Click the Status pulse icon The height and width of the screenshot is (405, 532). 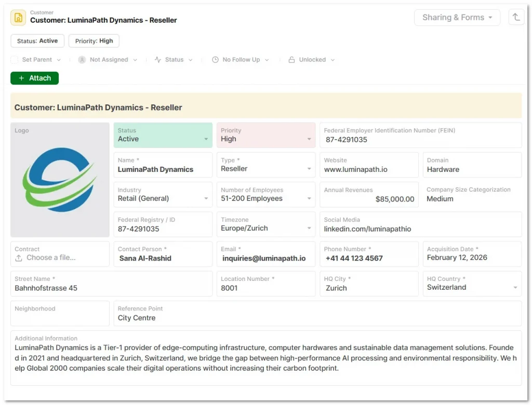point(158,60)
